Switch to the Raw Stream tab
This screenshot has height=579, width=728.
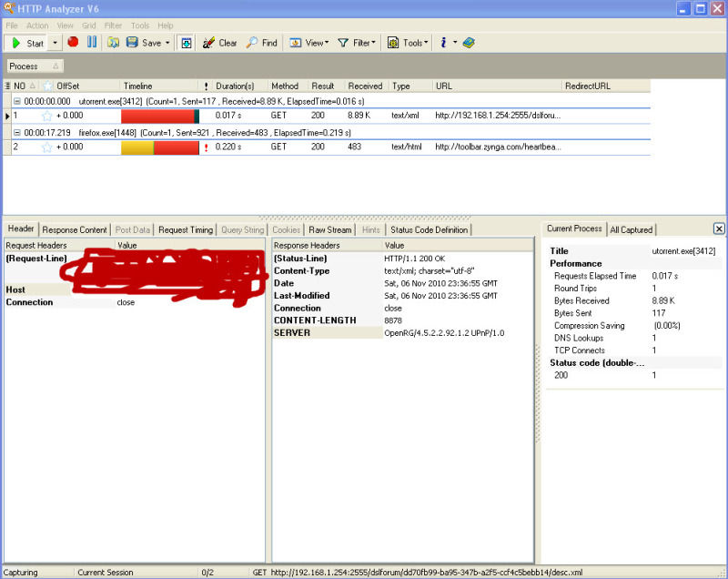[x=329, y=230]
